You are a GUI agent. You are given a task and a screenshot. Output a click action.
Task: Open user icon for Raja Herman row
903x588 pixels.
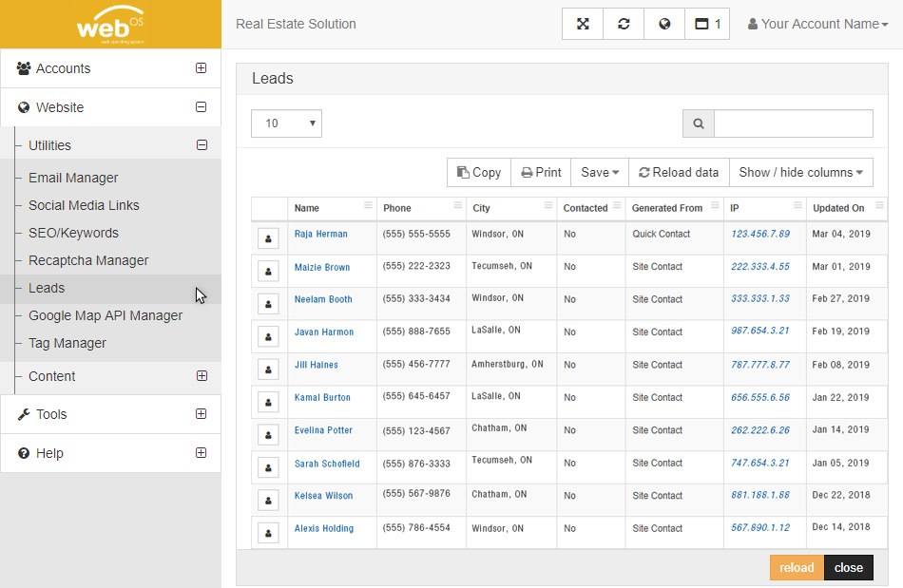coord(268,238)
